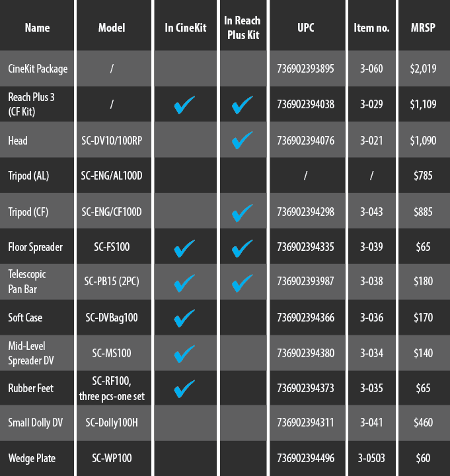Click the Reach Plus Kit checkmark for Telescopic Pan Bar
Screen dimensions: 450x476
[242, 283]
